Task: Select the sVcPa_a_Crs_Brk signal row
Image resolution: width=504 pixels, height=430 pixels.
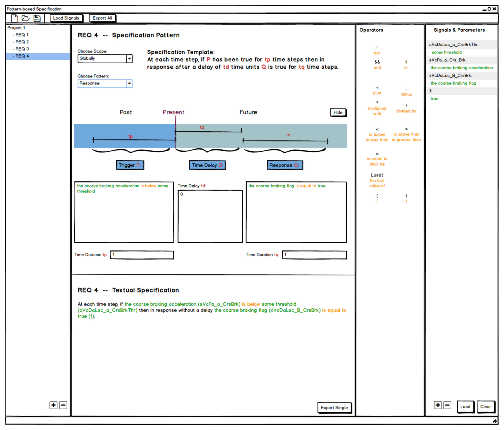Action: [x=462, y=60]
